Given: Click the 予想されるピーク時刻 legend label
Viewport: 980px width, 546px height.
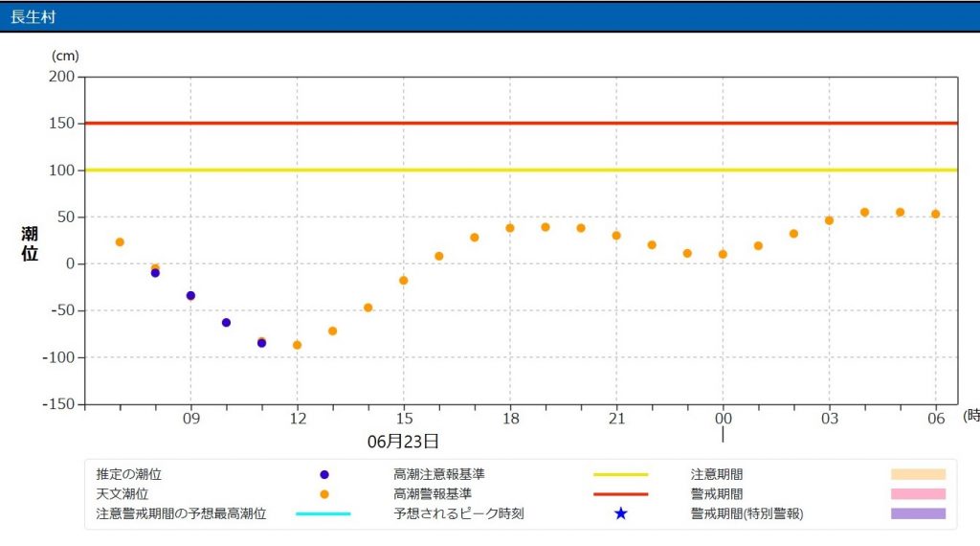Looking at the screenshot, I should 458,513.
